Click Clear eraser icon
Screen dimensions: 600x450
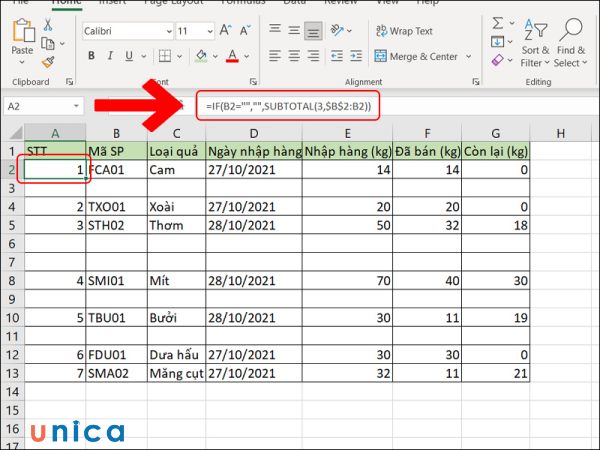click(x=497, y=60)
